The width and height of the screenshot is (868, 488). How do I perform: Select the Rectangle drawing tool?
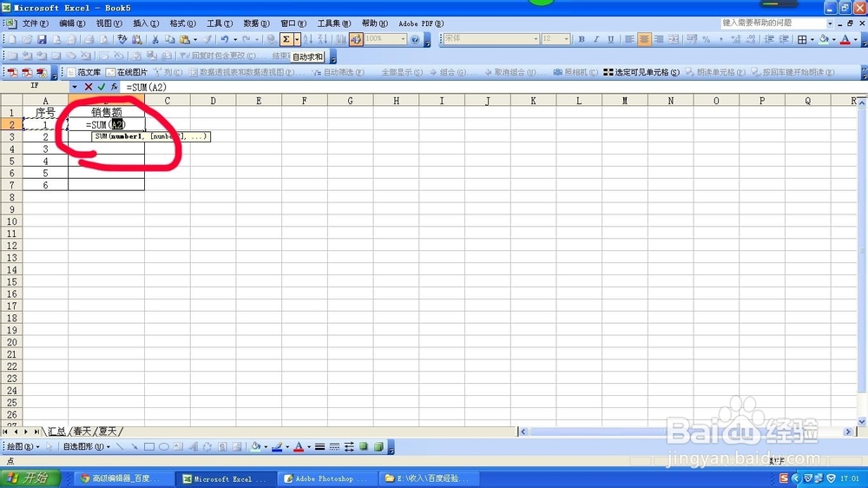[149, 446]
